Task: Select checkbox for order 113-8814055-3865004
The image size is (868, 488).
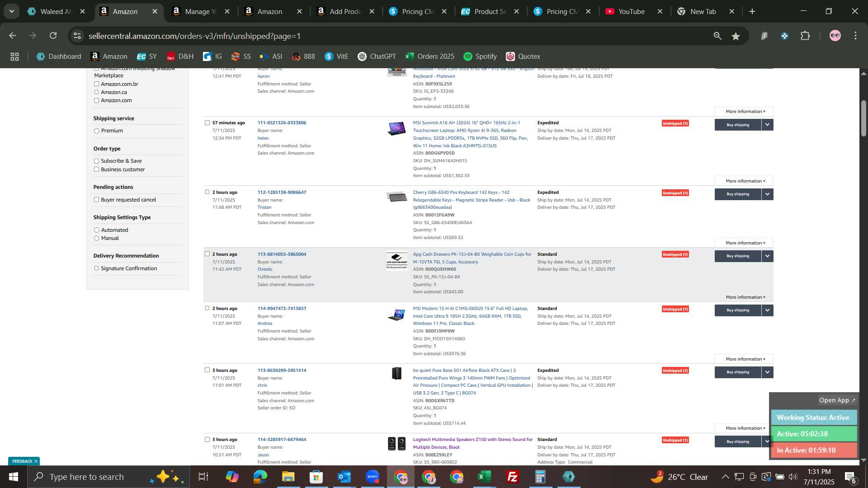Action: tap(207, 254)
